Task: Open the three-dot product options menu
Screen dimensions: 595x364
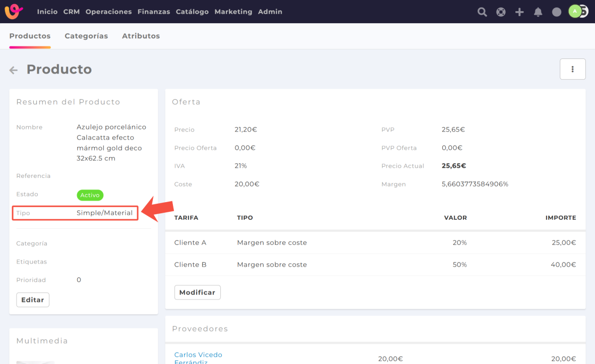Action: 572,69
